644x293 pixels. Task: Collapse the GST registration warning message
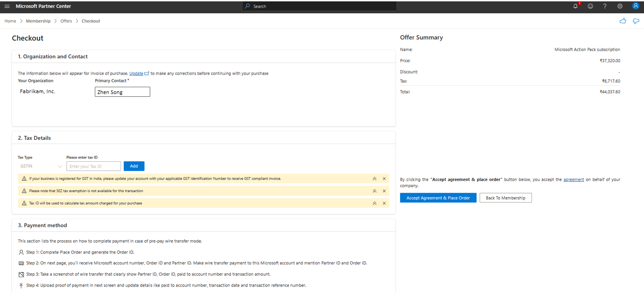tap(374, 179)
